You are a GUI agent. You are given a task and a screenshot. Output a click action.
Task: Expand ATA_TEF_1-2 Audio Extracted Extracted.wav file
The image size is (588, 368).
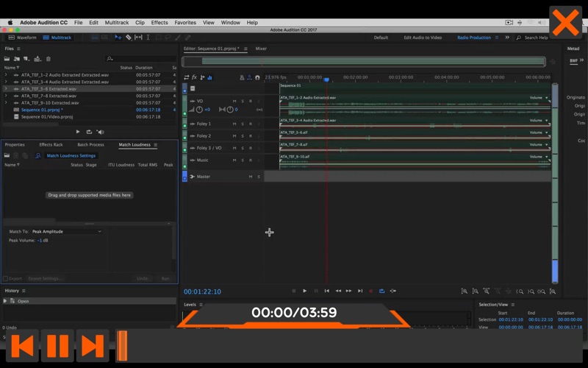pos(6,75)
